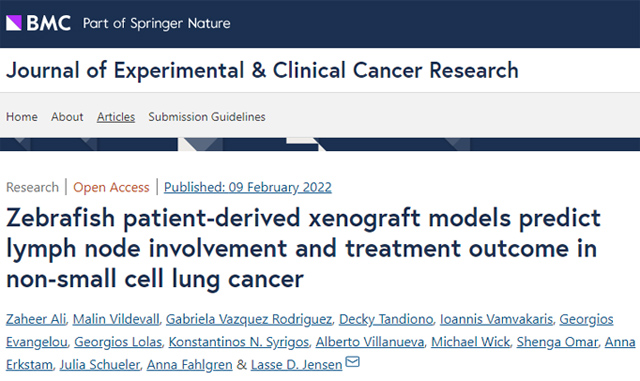The width and height of the screenshot is (640, 381).
Task: Select author Gabriela Vazquez Rodriguez
Action: tap(249, 319)
